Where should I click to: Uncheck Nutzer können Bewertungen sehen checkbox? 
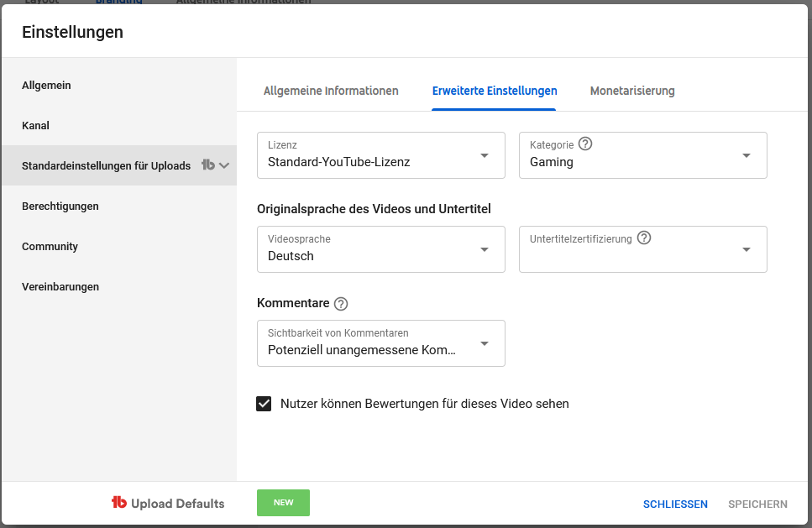tap(265, 404)
